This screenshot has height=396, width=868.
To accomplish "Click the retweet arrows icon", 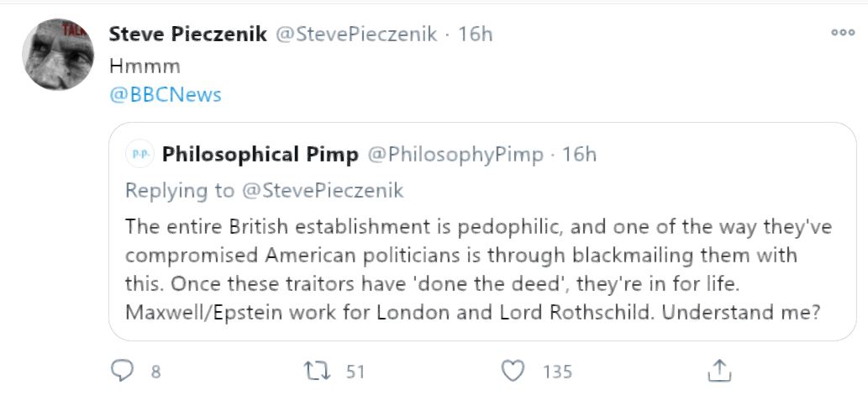I will click(317, 371).
